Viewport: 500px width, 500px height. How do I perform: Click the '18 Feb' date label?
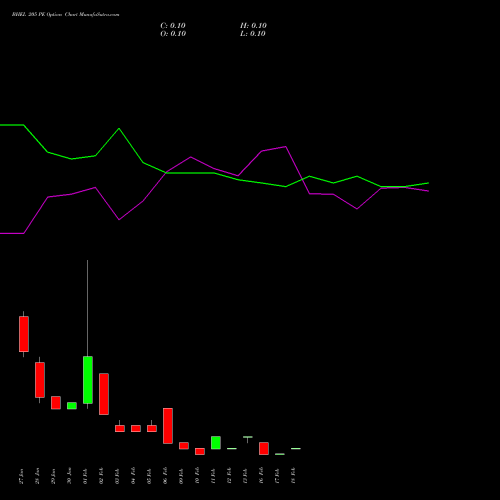[x=294, y=476]
